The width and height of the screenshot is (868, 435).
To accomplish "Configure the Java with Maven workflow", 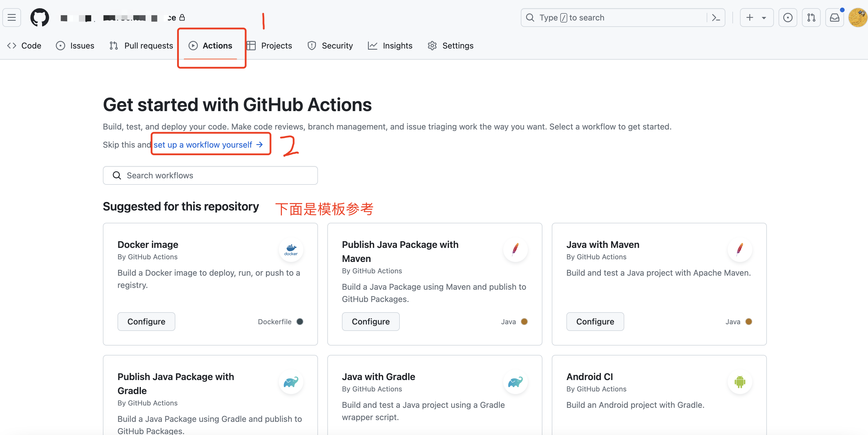I will (595, 322).
